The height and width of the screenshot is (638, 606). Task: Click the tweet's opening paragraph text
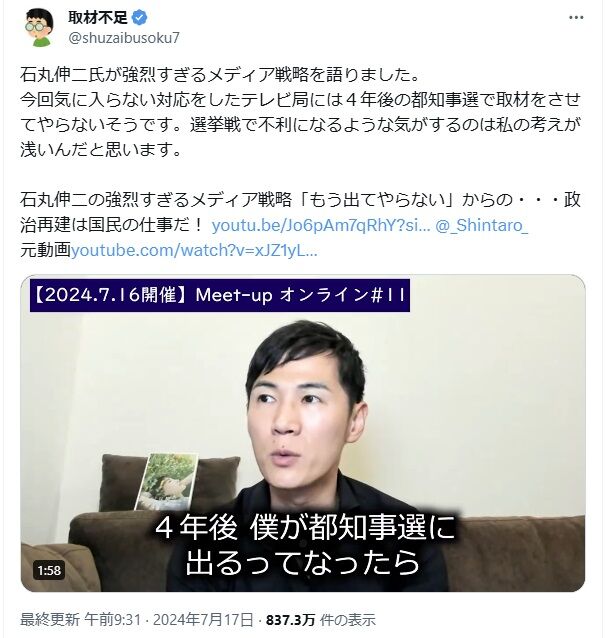click(300, 112)
